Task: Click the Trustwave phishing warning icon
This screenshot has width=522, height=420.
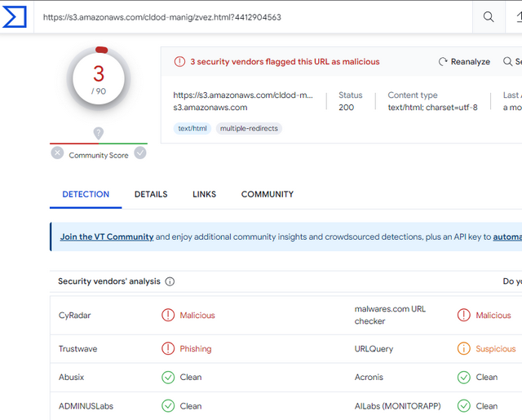Action: click(x=168, y=348)
